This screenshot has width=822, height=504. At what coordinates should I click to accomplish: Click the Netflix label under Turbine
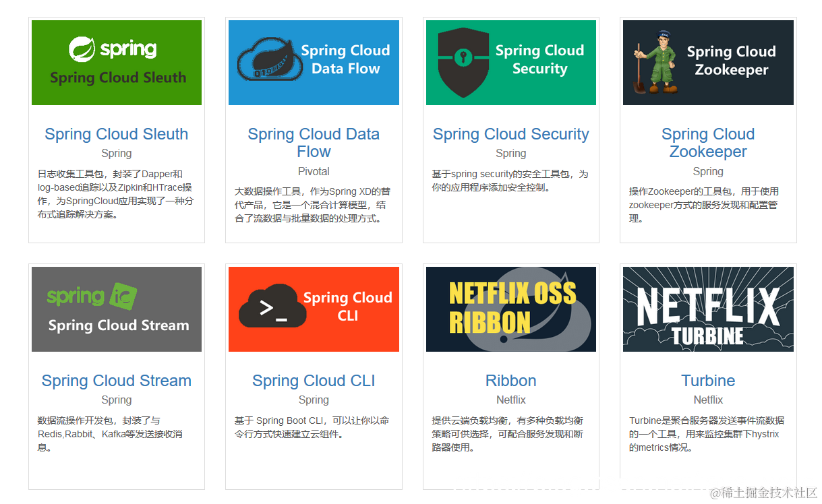coord(708,400)
